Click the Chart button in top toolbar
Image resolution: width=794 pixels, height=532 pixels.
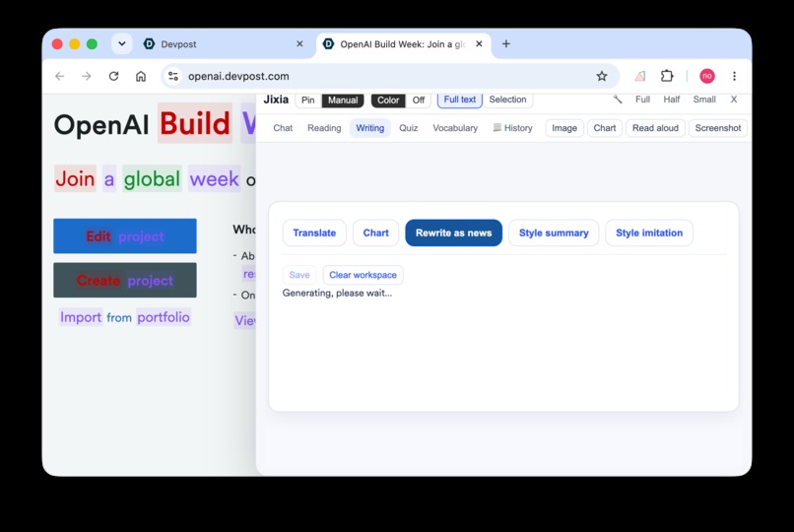(605, 128)
